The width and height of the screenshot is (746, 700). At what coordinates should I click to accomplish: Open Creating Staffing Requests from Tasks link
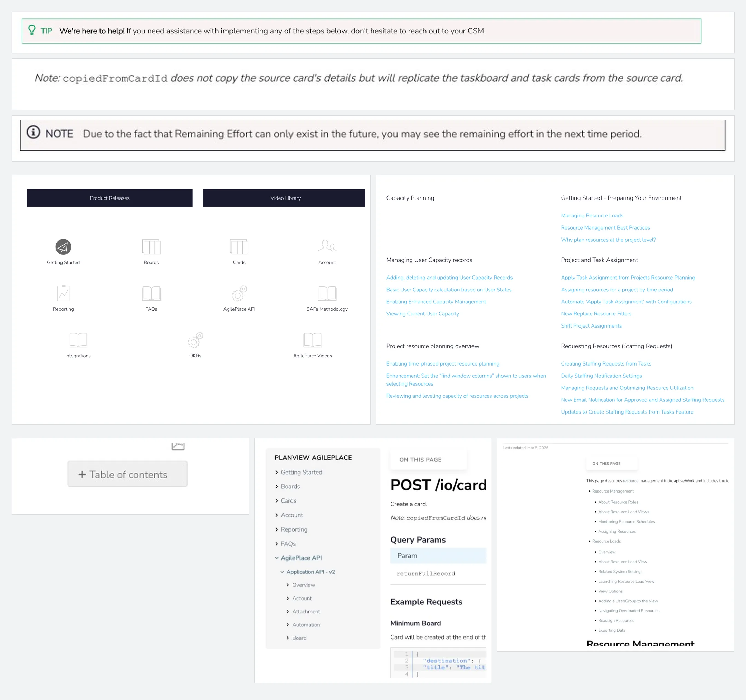click(606, 363)
